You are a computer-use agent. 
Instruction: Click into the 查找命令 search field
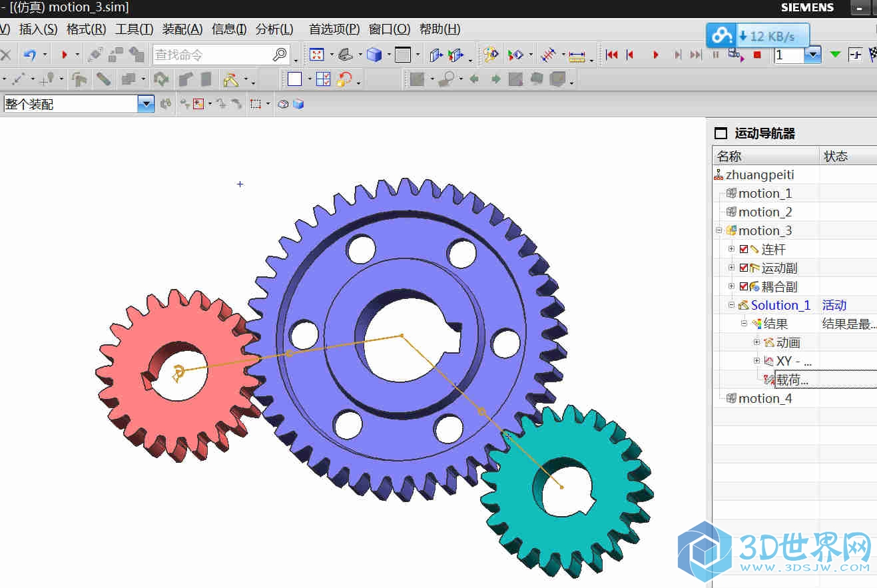coord(212,55)
